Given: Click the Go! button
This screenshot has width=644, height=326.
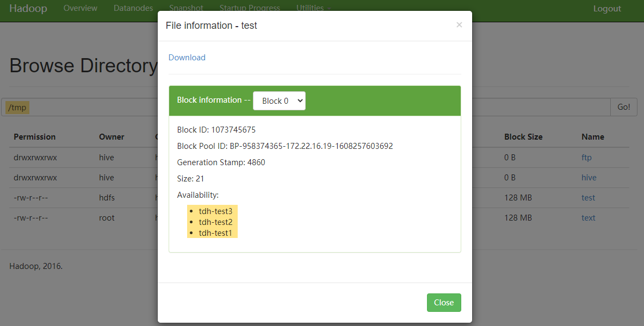Looking at the screenshot, I should (x=623, y=107).
